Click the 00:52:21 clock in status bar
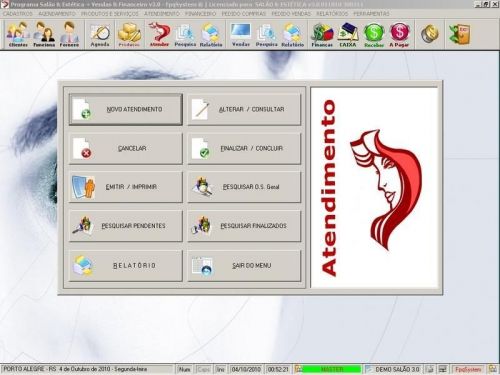 coord(278,369)
